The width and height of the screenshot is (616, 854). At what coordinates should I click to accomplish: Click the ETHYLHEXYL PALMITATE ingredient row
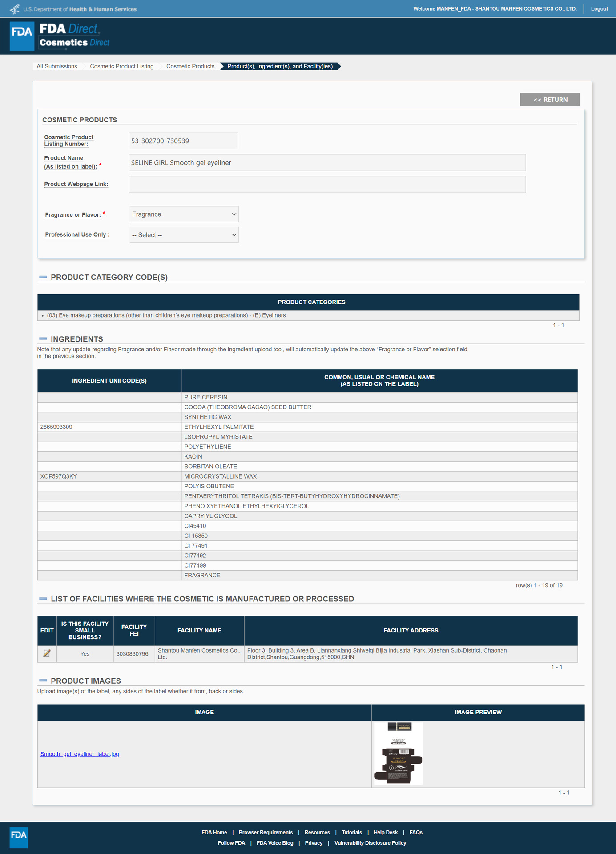pos(307,427)
